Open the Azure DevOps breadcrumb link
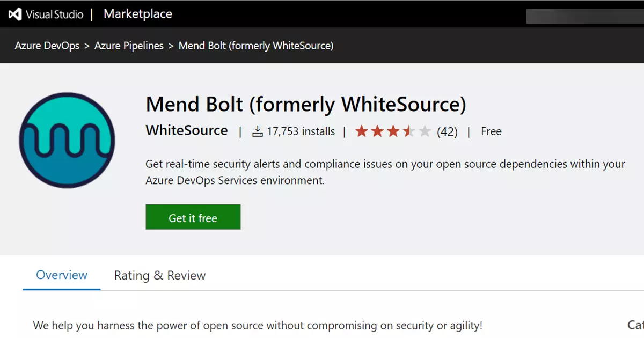This screenshot has width=644, height=338. (47, 46)
